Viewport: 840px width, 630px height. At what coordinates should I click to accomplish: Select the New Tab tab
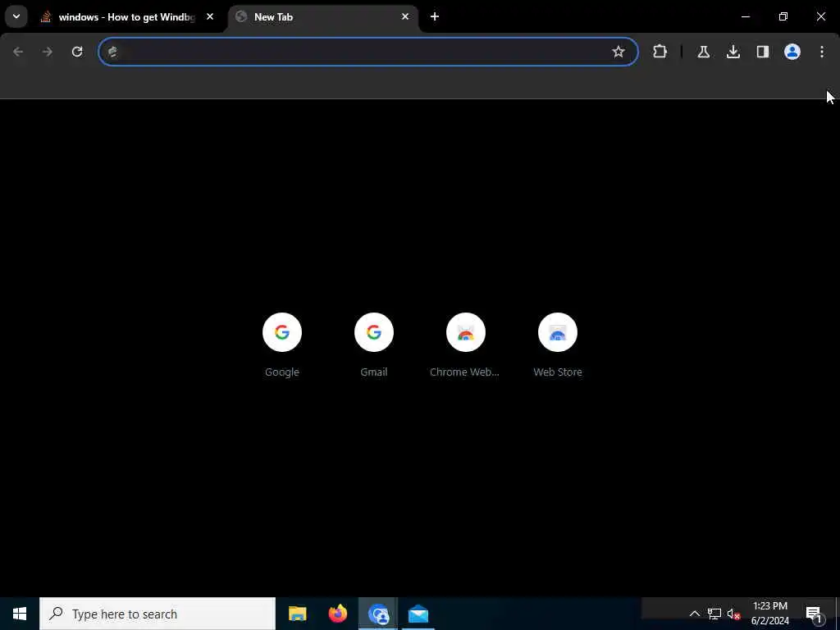point(323,17)
